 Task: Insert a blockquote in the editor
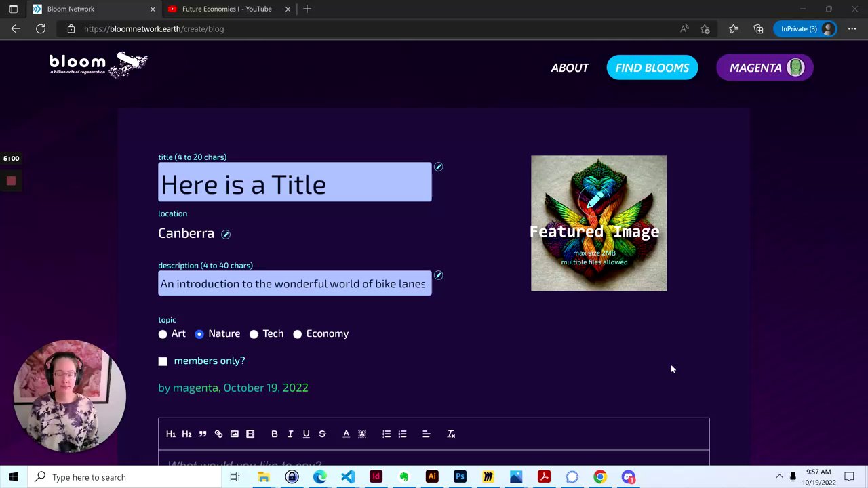[203, 434]
